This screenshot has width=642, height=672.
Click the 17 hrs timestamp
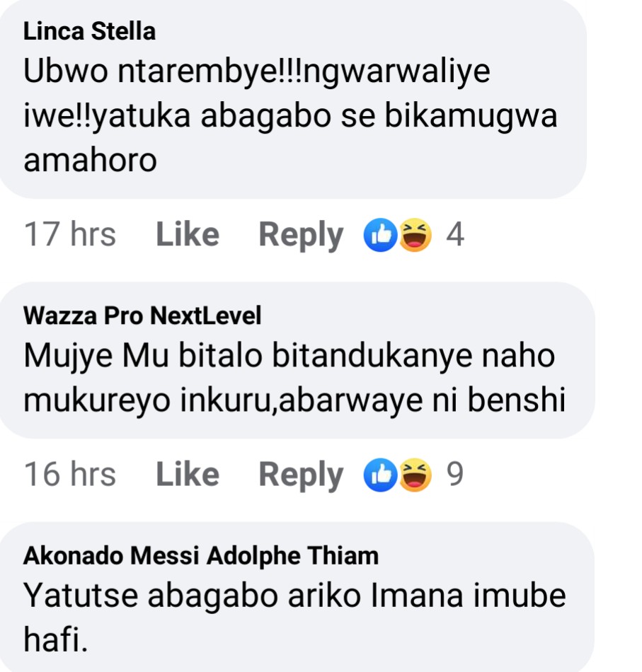[70, 235]
